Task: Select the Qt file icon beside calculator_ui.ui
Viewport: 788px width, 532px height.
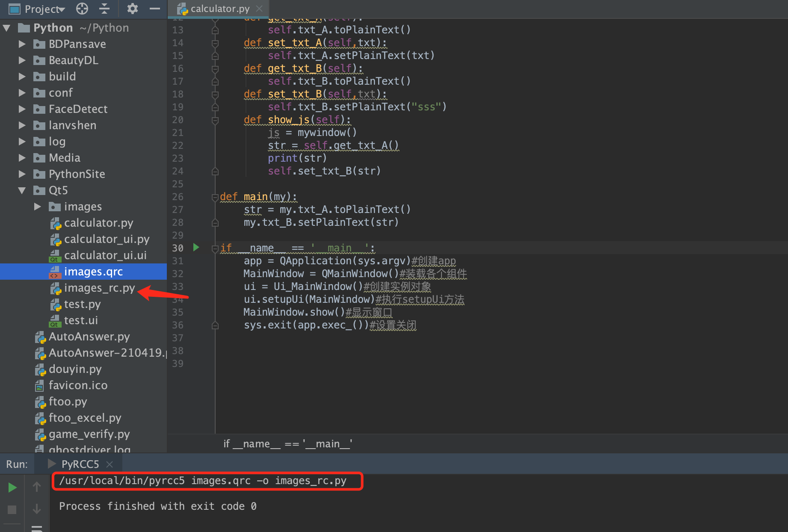Action: (x=55, y=255)
